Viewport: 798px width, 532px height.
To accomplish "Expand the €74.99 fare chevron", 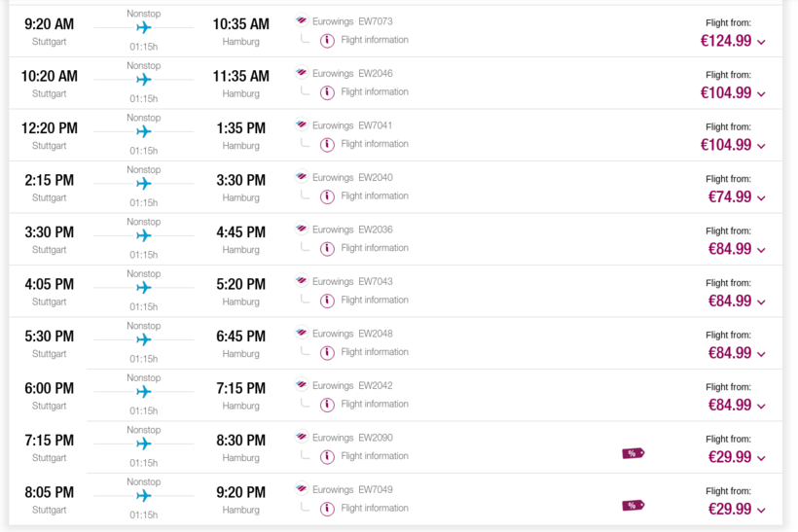I will (x=761, y=197).
